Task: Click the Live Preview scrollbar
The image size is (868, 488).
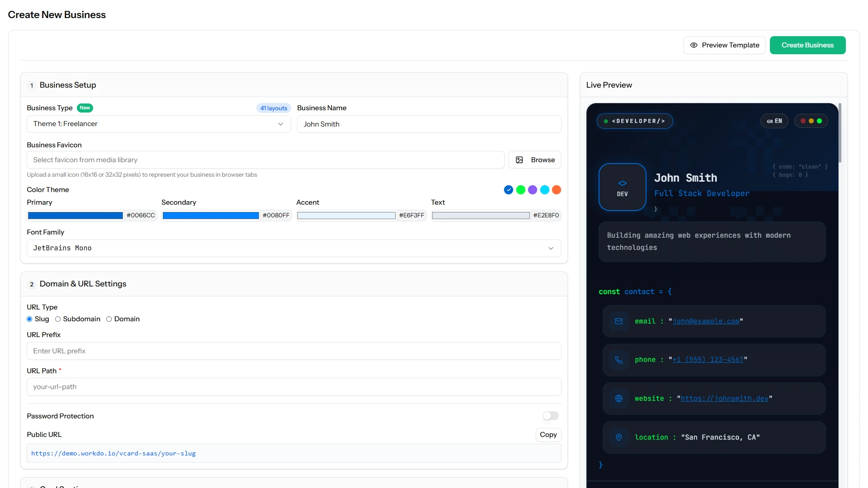Action: click(840, 133)
